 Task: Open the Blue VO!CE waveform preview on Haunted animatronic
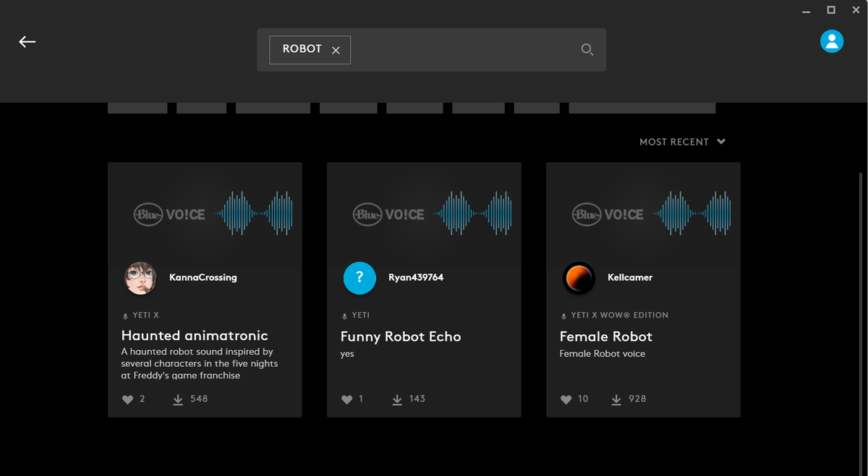[205, 213]
